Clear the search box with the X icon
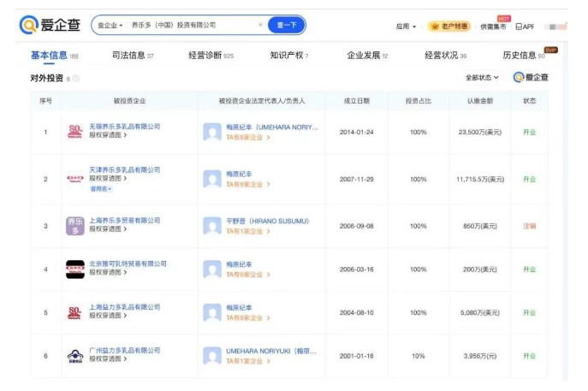 click(x=260, y=25)
